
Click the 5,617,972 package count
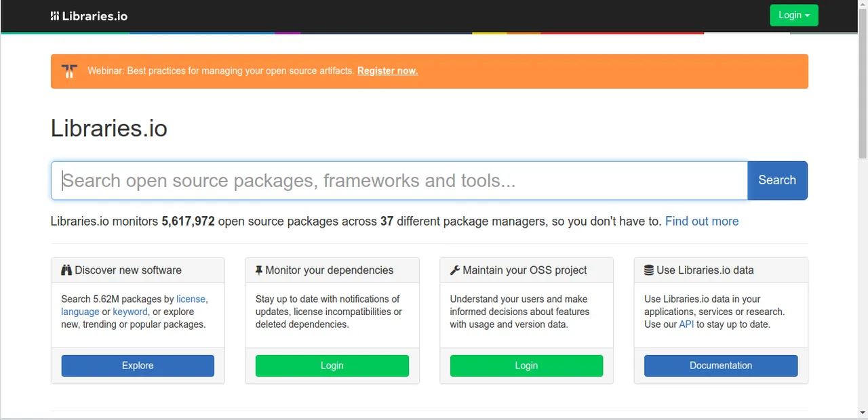(x=188, y=222)
